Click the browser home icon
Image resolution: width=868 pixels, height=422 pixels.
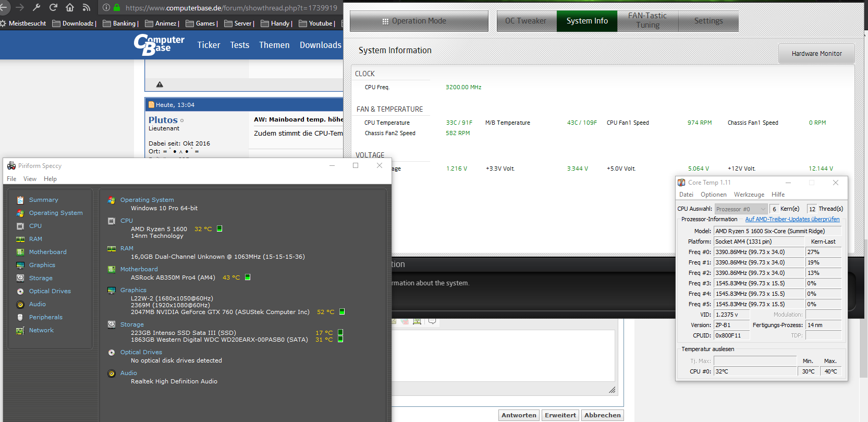70,7
